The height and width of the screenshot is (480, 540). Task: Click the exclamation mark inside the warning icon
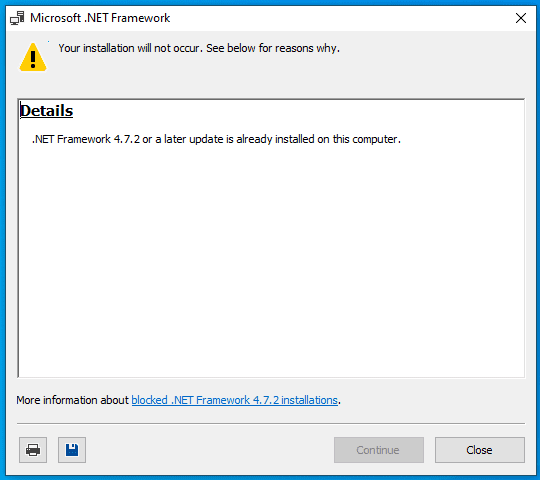click(33, 59)
